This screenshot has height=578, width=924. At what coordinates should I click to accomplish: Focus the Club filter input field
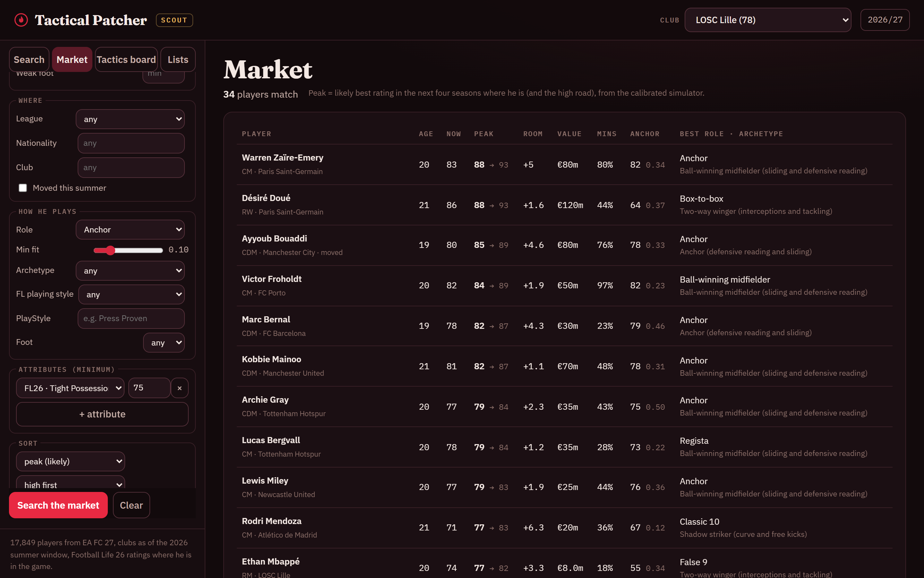coord(131,167)
